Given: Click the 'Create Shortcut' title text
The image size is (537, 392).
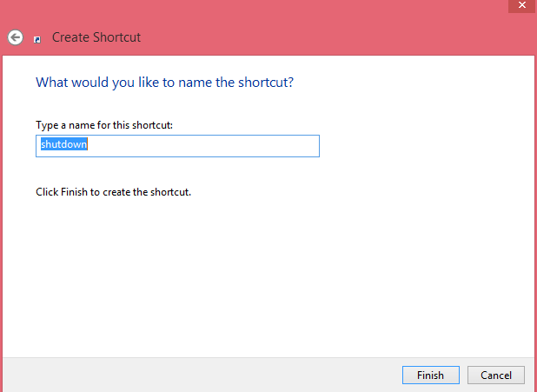Looking at the screenshot, I should (x=96, y=37).
